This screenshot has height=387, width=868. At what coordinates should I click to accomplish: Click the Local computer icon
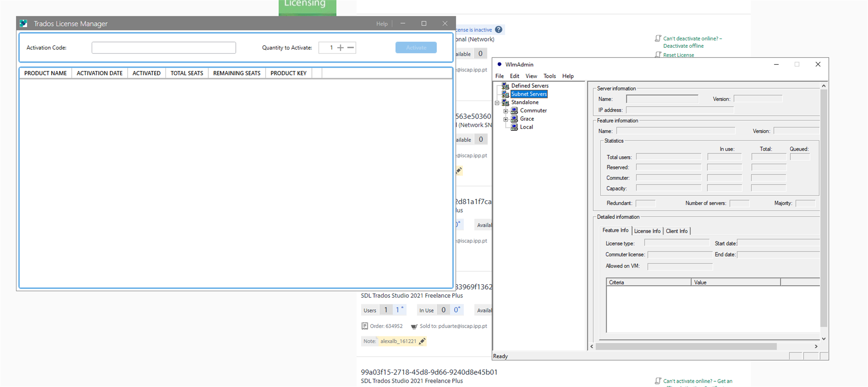click(x=514, y=127)
